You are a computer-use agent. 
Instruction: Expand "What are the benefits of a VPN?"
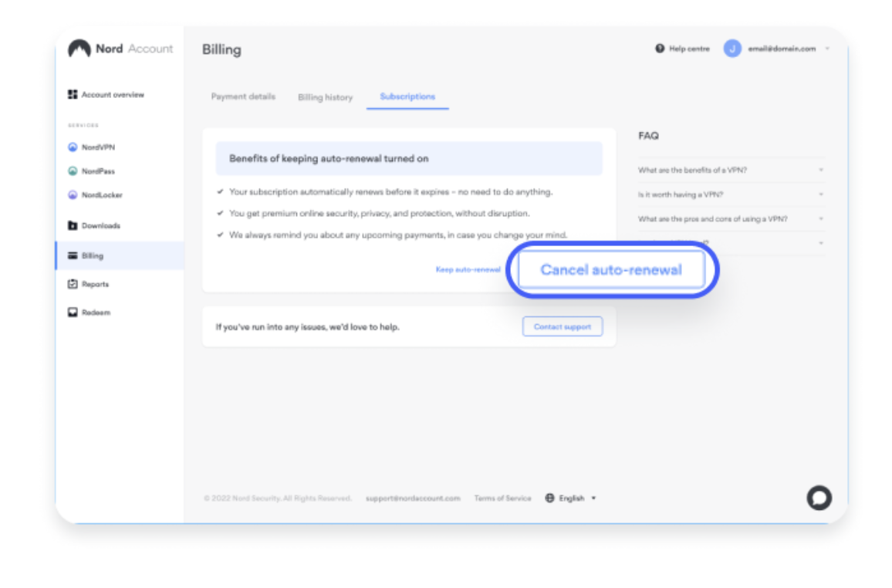pos(730,170)
